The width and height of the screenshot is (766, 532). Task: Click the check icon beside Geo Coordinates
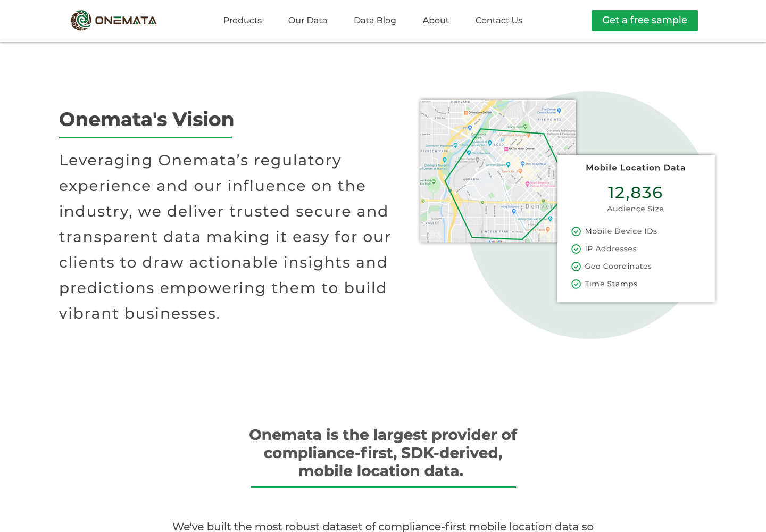coord(576,267)
